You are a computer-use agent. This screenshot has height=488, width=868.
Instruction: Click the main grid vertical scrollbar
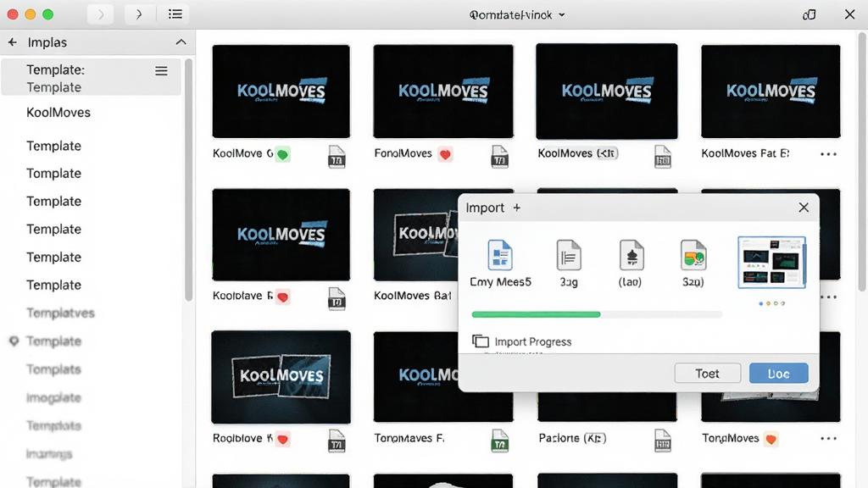pos(862,160)
